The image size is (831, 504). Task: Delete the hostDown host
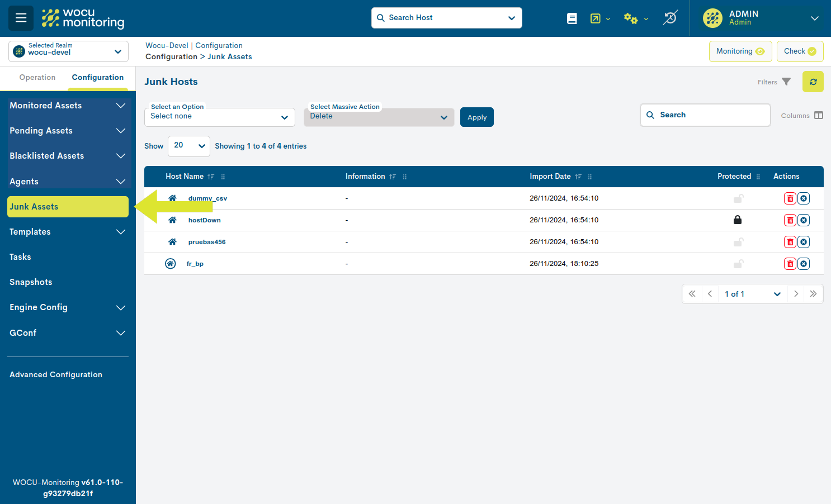pos(790,220)
